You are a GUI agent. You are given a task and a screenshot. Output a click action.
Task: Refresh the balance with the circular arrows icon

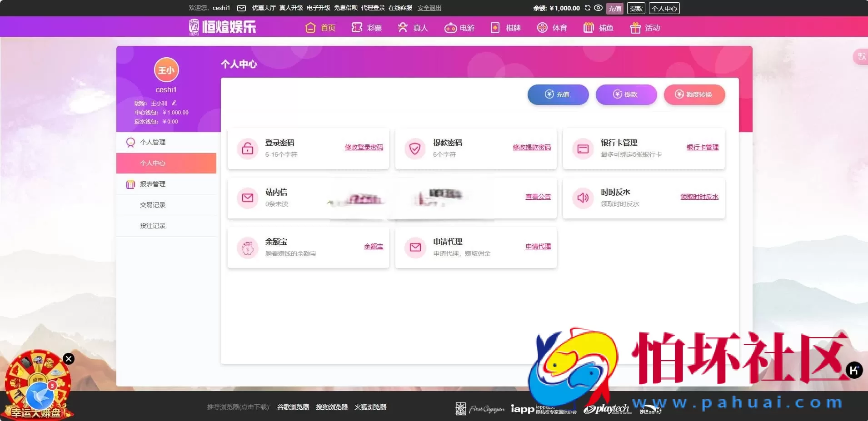pos(588,8)
